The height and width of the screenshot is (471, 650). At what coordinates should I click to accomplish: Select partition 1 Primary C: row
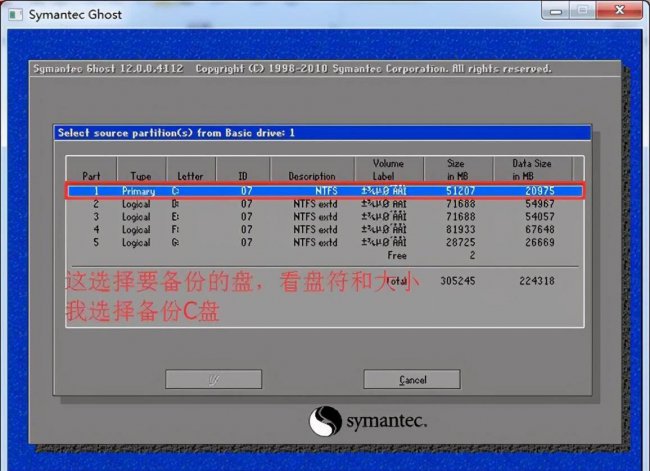tap(325, 191)
